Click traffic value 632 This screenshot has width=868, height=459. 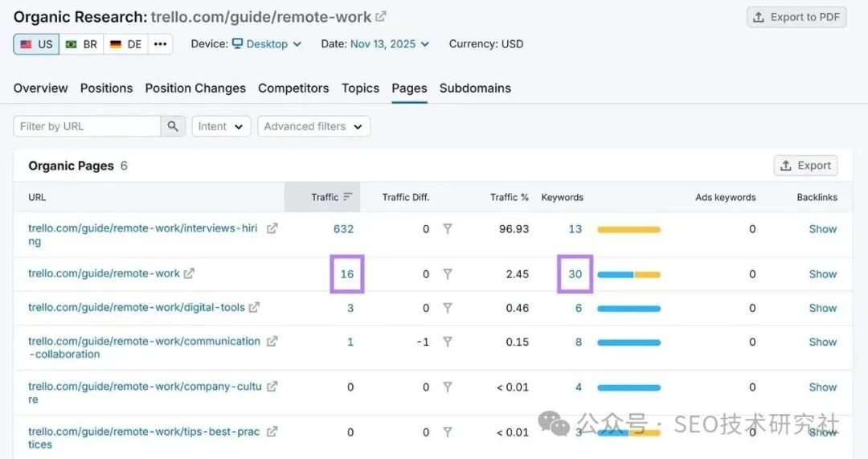[x=343, y=228]
